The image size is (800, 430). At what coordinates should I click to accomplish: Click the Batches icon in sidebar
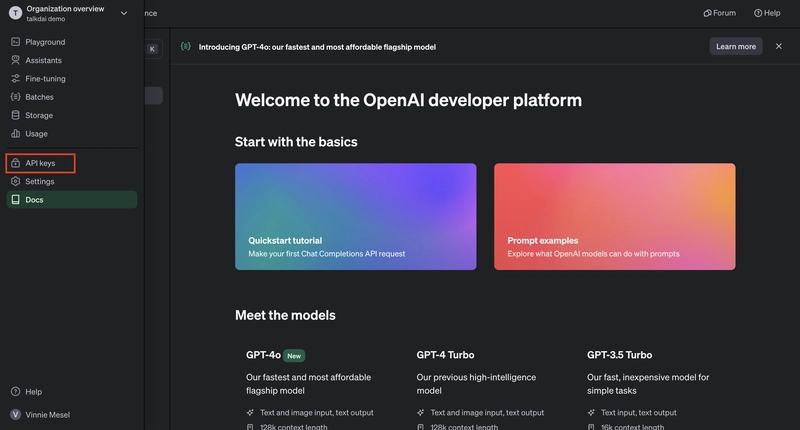15,97
